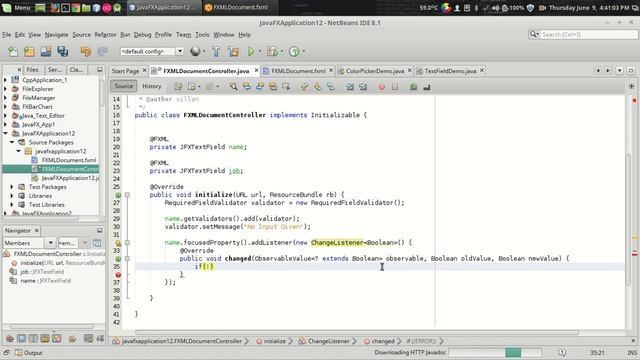The image size is (640, 360).
Task: Click the editor vertical scrollbar
Action: point(629,220)
